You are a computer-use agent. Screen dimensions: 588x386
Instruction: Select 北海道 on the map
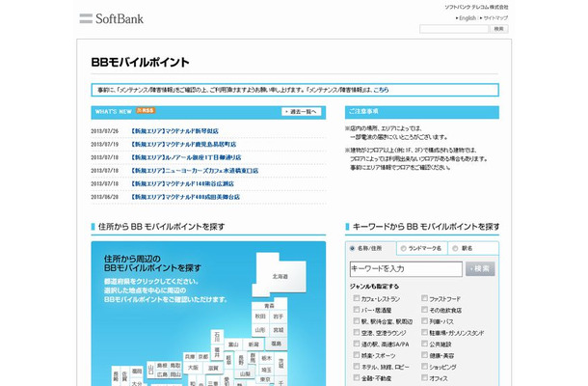click(x=280, y=276)
